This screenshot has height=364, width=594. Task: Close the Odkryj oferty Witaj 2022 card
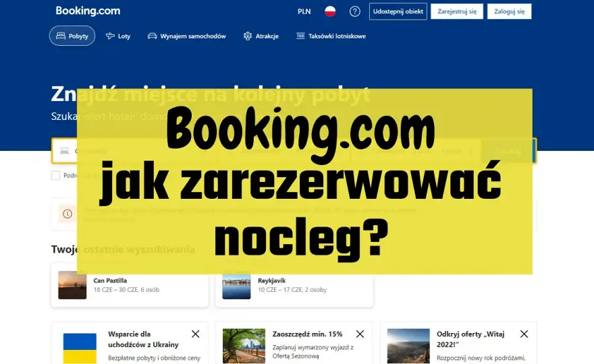pyautogui.click(x=524, y=334)
